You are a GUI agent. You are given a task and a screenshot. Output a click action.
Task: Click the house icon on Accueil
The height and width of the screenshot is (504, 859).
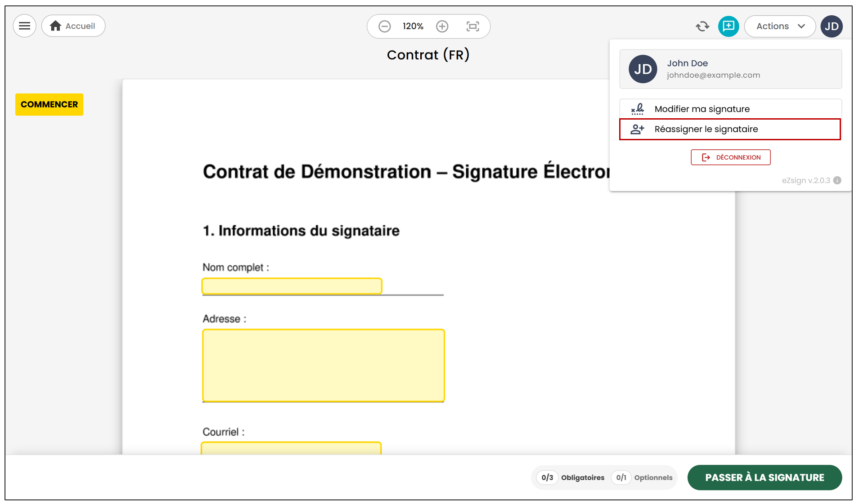[x=55, y=26]
